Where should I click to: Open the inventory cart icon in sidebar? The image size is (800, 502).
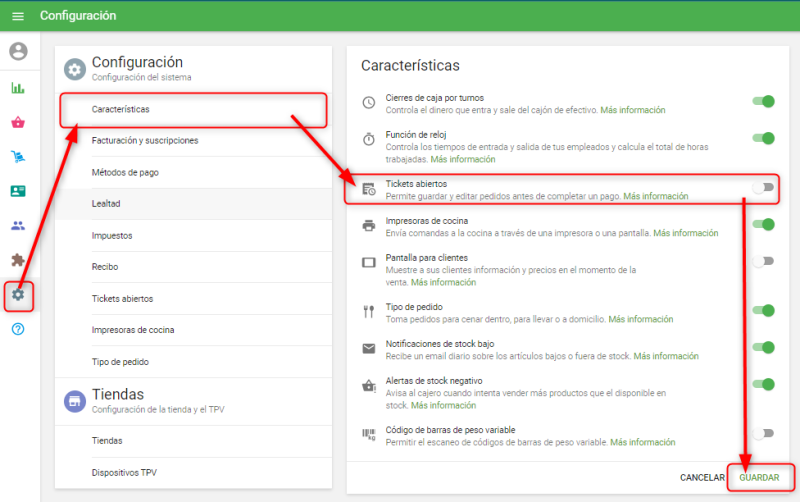(17, 157)
